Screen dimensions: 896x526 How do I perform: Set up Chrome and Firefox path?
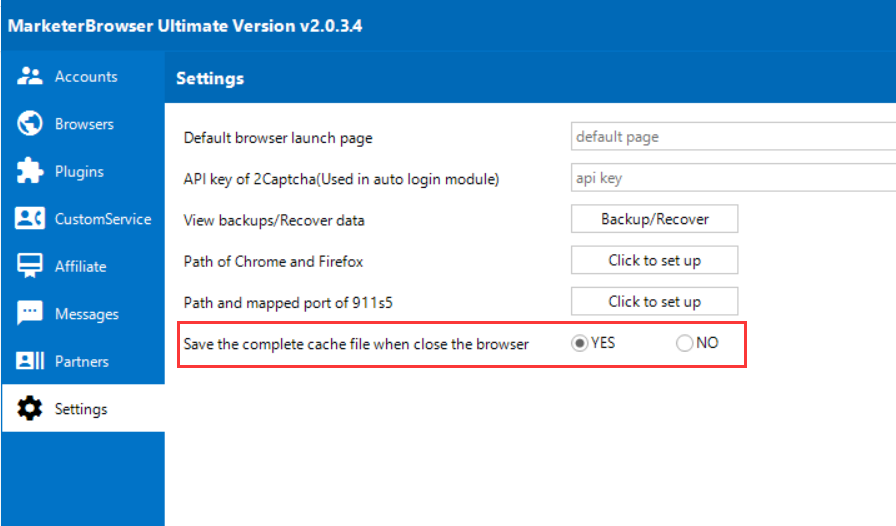[x=655, y=261]
